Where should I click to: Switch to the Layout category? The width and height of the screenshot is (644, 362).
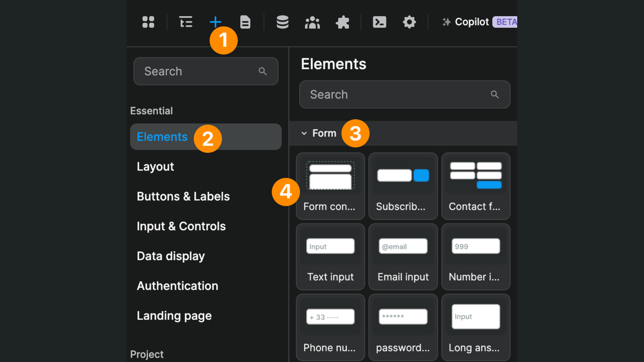[155, 166]
